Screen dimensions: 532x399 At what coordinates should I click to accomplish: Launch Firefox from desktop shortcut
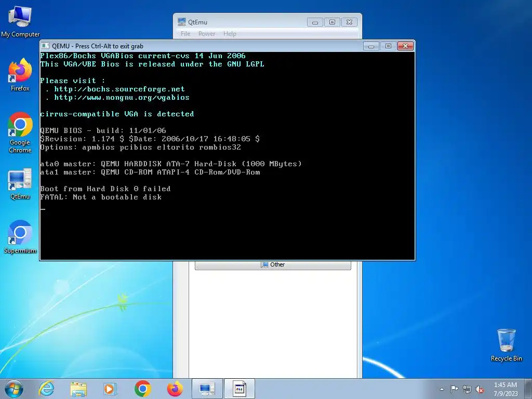click(20, 75)
